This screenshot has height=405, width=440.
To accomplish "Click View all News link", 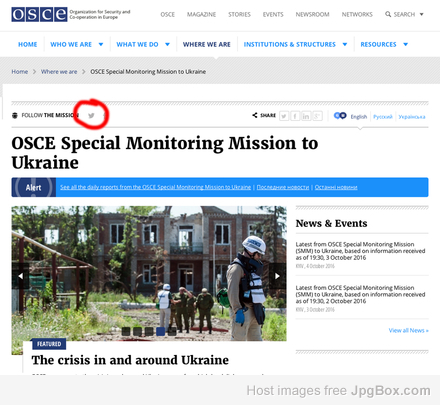I will (409, 330).
